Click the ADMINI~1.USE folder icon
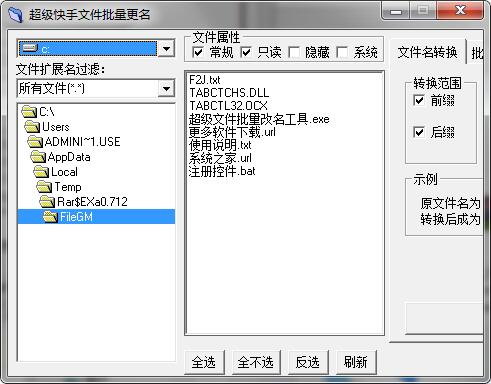491x384 pixels. click(35, 142)
